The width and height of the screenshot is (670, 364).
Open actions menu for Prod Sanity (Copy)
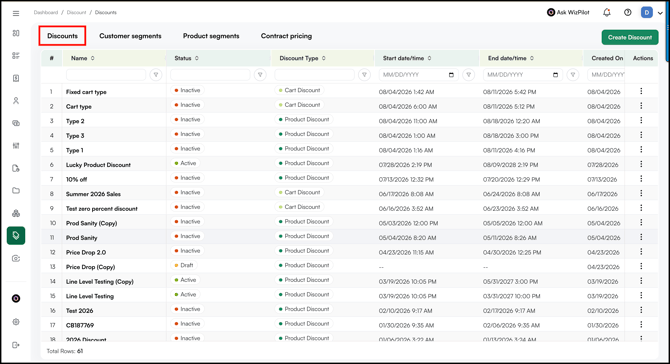tap(641, 222)
